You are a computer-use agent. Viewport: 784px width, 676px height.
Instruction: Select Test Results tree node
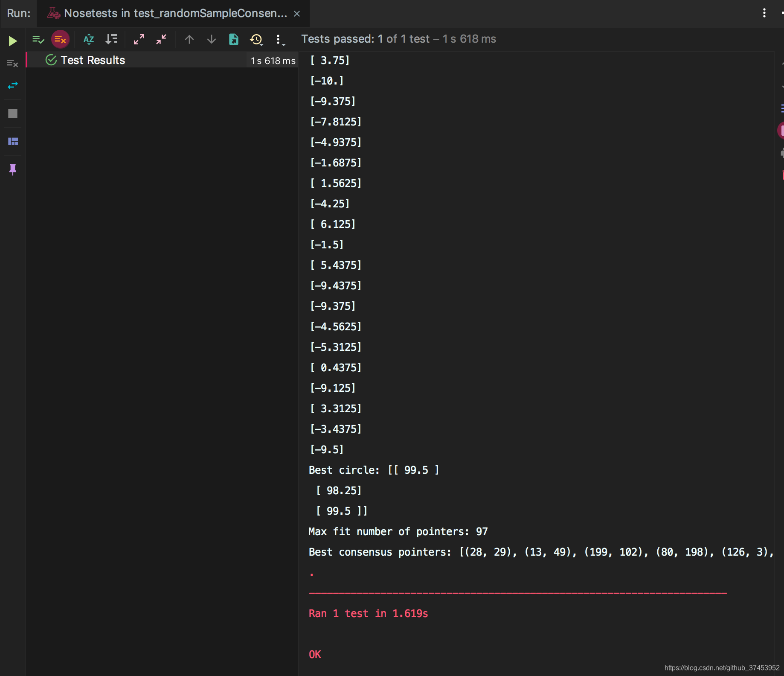point(162,60)
